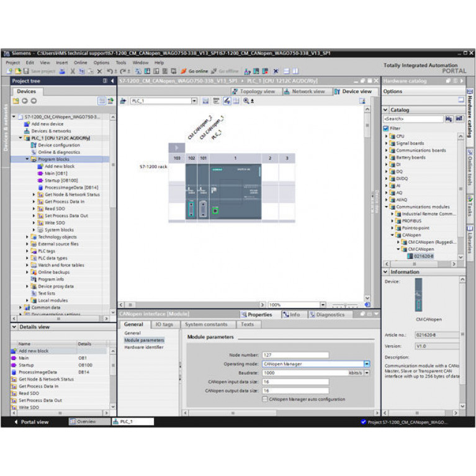Image resolution: width=476 pixels, height=476 pixels.
Task: Click the Cut scissors icon
Action: pos(73,71)
